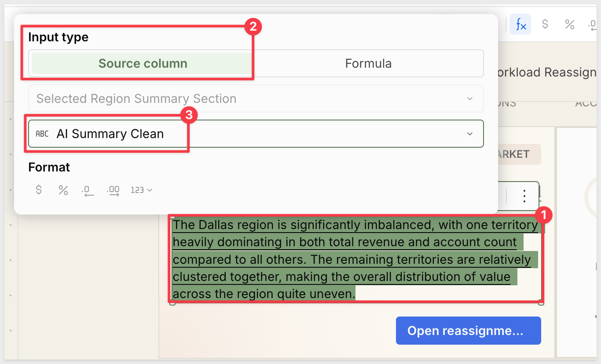Screen dimensions: 601x364
Task: Apply percent format from the top toolbar
Action: 570,25
